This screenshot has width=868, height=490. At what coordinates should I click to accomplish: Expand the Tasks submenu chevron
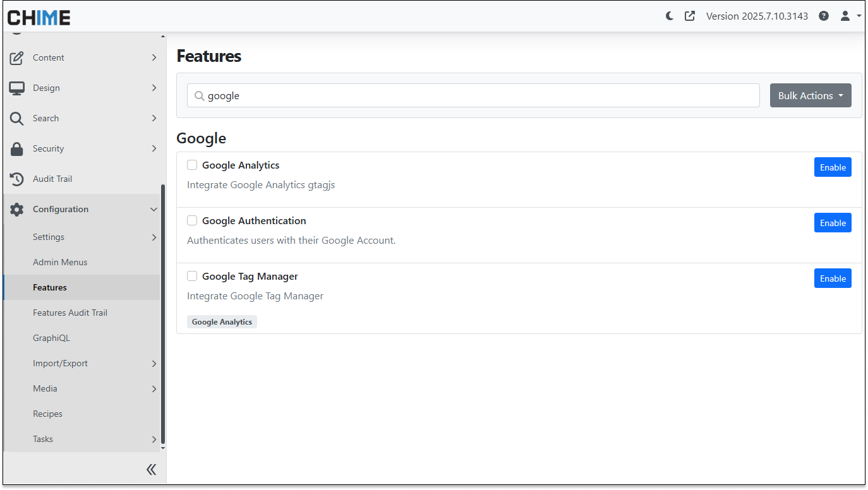(x=154, y=439)
